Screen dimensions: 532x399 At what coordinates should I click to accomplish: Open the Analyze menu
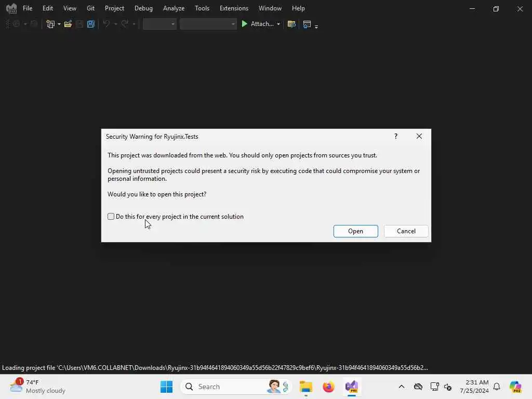point(174,8)
